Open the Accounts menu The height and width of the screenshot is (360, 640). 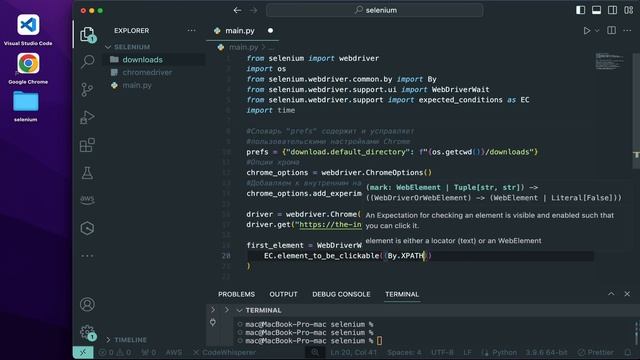click(87, 304)
